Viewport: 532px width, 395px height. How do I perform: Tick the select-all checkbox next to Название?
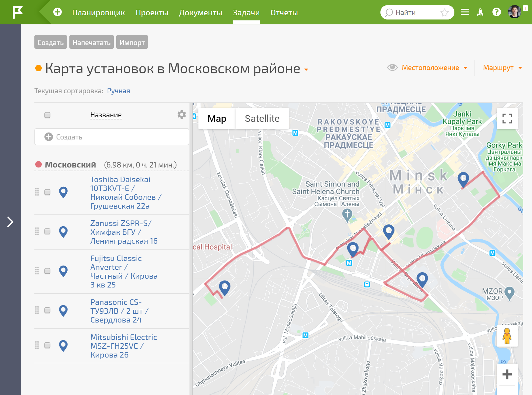[x=47, y=115]
